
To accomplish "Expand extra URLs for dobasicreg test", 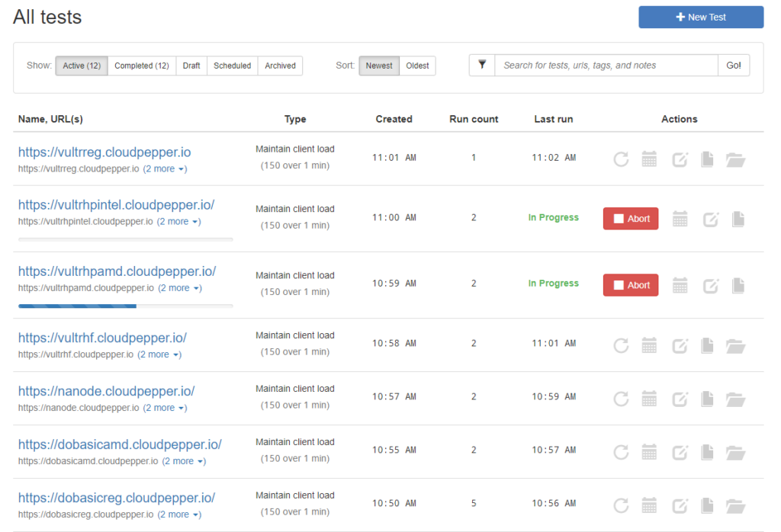I will (178, 514).
